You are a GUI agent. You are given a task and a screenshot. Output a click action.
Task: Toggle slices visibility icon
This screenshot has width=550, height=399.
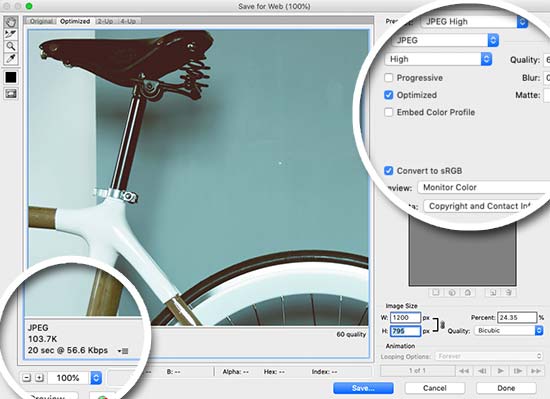tap(11, 94)
